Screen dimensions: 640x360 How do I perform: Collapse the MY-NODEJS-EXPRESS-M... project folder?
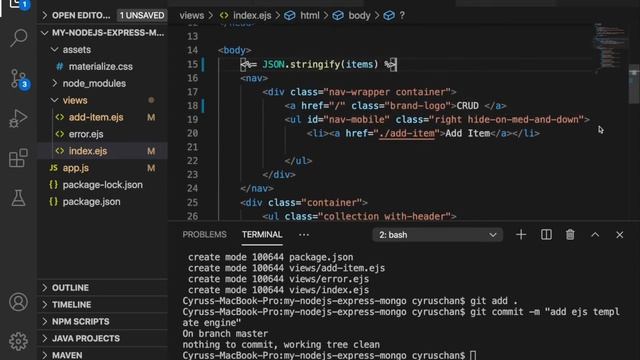tap(103, 33)
